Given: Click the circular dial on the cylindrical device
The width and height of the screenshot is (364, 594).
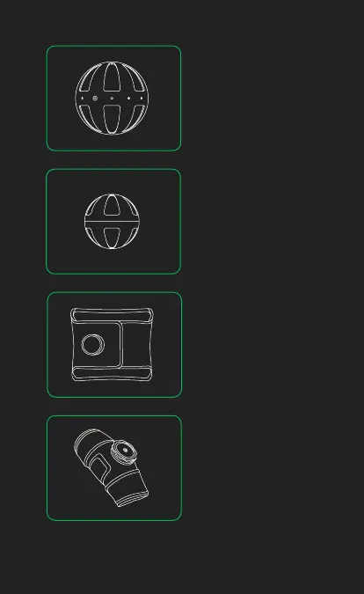Looking at the screenshot, I should (x=125, y=451).
